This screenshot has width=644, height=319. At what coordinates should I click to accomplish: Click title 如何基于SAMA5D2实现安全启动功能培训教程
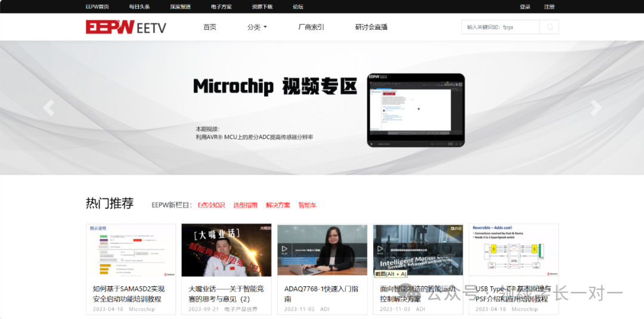pos(129,294)
